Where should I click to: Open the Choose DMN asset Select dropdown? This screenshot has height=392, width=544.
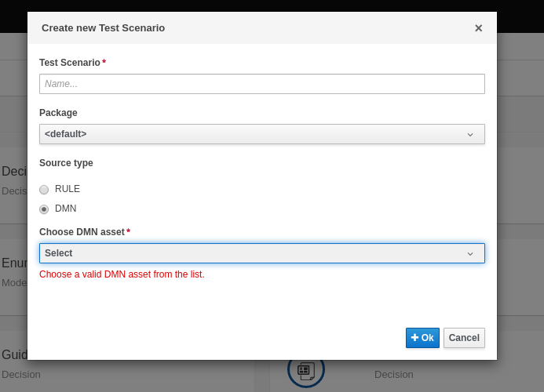[x=261, y=253]
